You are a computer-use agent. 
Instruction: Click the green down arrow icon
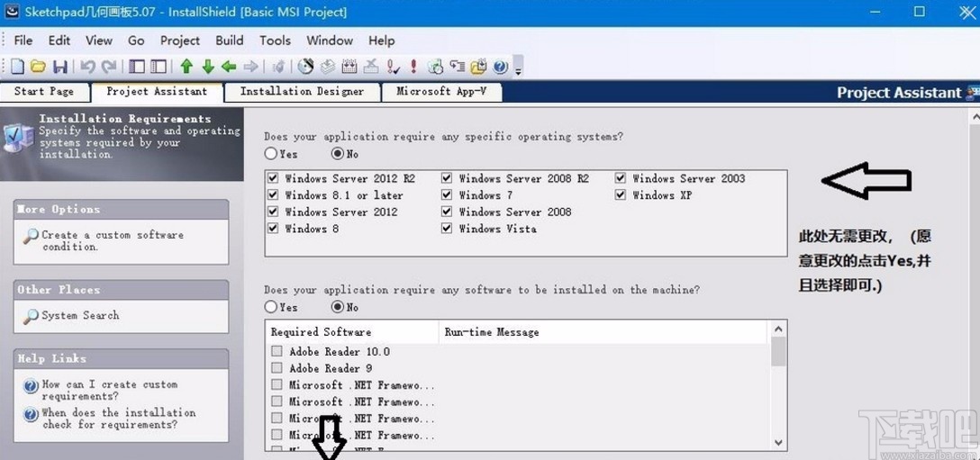(x=208, y=67)
